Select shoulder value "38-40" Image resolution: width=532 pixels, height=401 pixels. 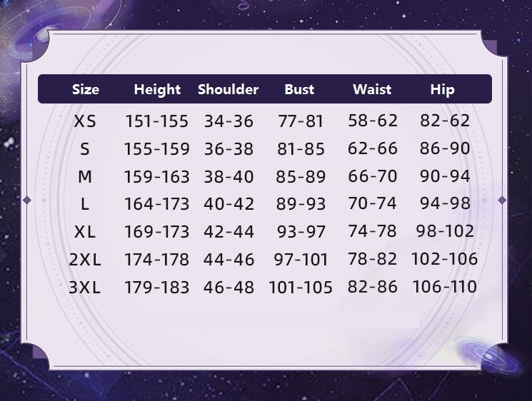click(229, 177)
